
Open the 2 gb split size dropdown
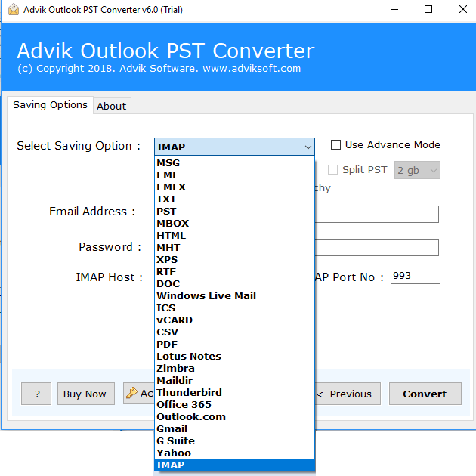click(417, 170)
